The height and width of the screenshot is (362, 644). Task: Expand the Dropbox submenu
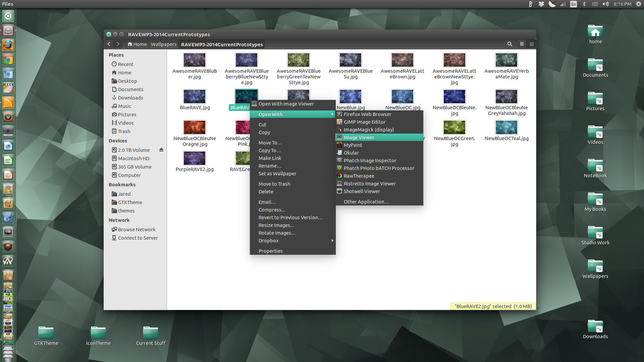pos(293,241)
